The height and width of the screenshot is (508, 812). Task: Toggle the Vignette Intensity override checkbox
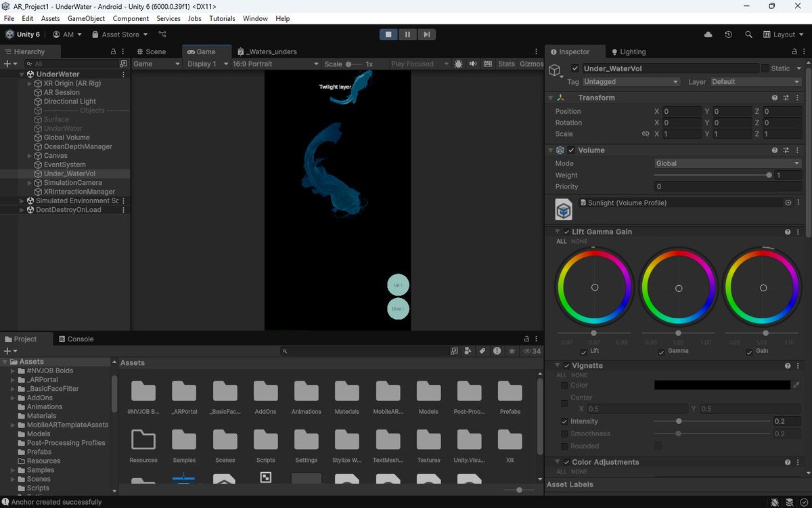click(x=564, y=421)
